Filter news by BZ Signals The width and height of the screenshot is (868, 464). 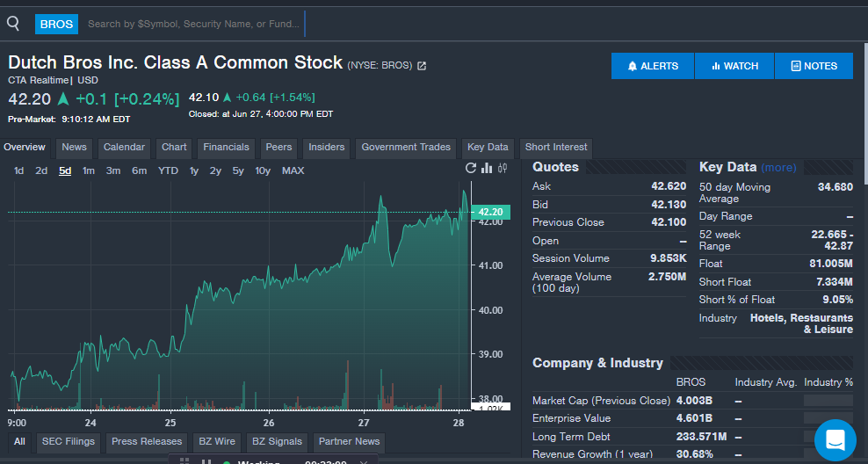(x=277, y=442)
